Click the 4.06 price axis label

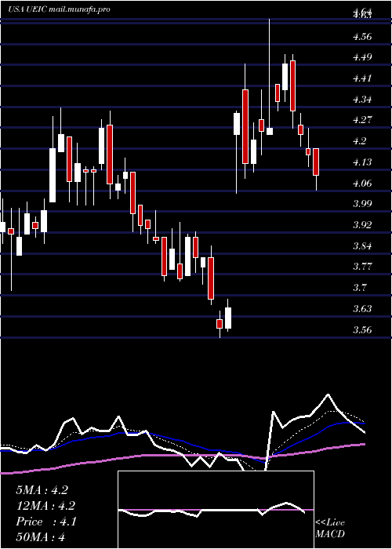click(x=363, y=183)
